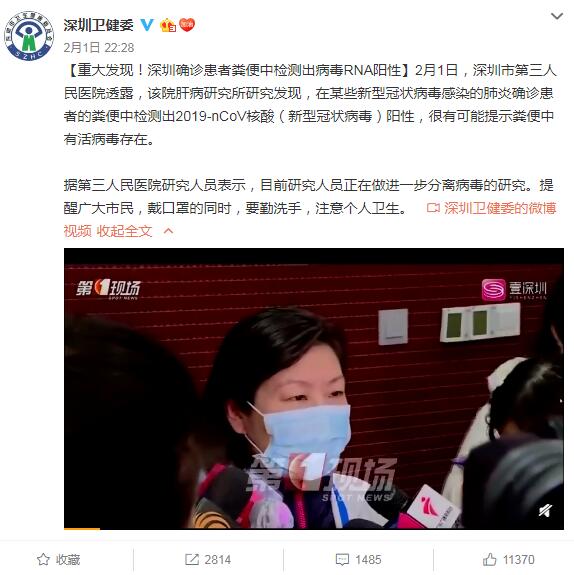Collapse the post with 收起全文

pyautogui.click(x=124, y=231)
